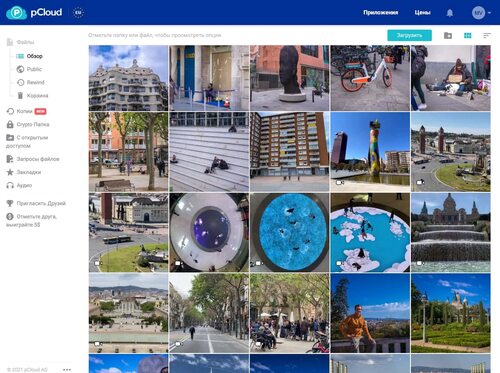The image size is (500, 373).
Task: Open the head sculpture photo
Action: pyautogui.click(x=289, y=78)
